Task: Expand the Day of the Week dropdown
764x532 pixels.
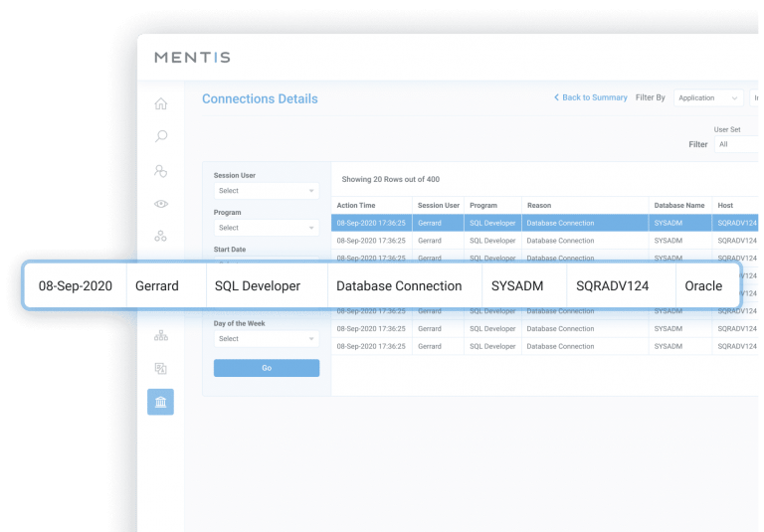Action: click(266, 339)
